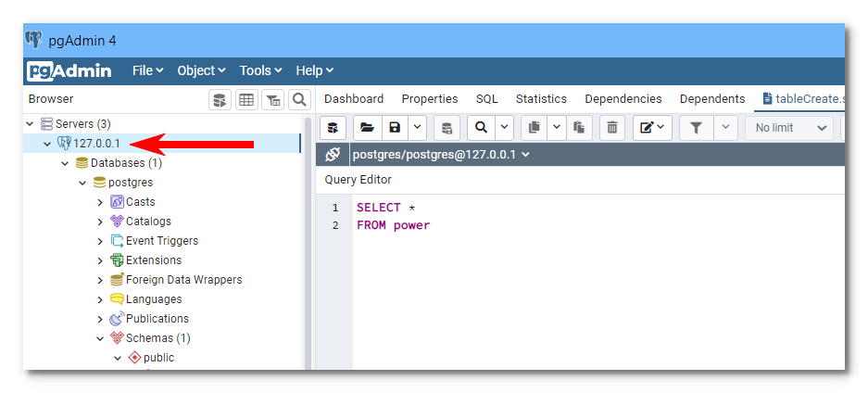Click the query tool connection icon in toolbar
Screen dimensions: 868x393
[333, 128]
